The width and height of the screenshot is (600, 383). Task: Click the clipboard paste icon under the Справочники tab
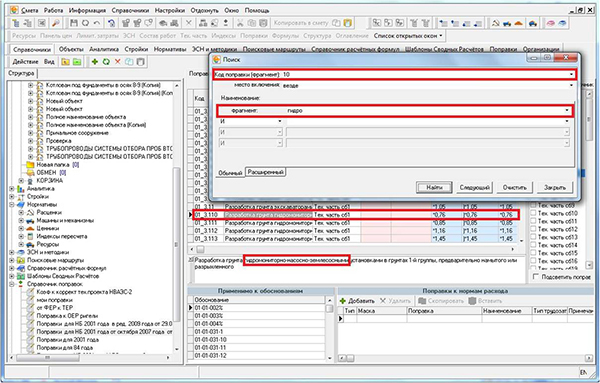(140, 62)
